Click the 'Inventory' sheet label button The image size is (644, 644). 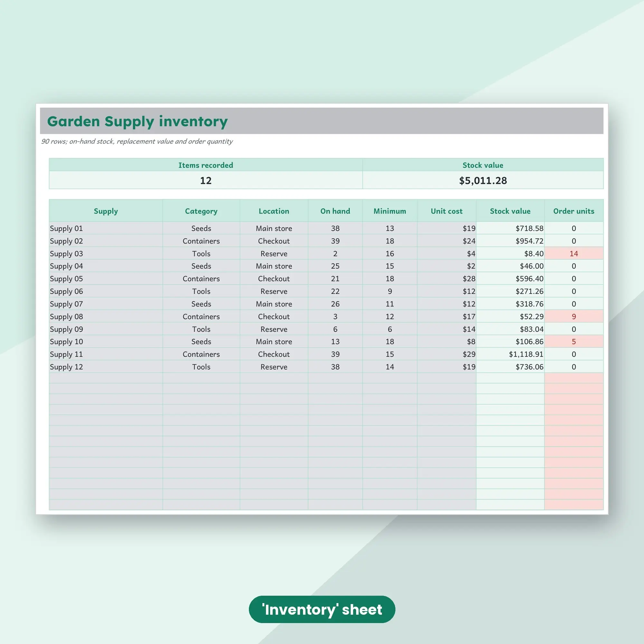[x=322, y=609]
